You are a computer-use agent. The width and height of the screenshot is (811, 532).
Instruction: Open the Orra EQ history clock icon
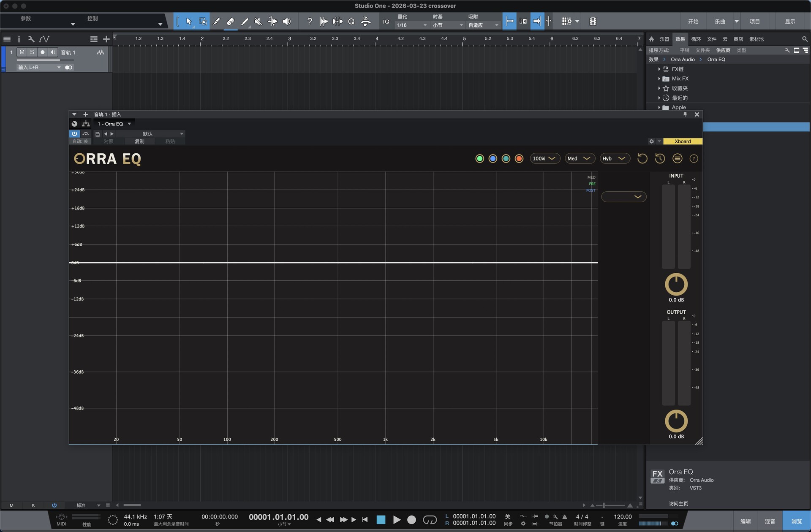point(660,159)
